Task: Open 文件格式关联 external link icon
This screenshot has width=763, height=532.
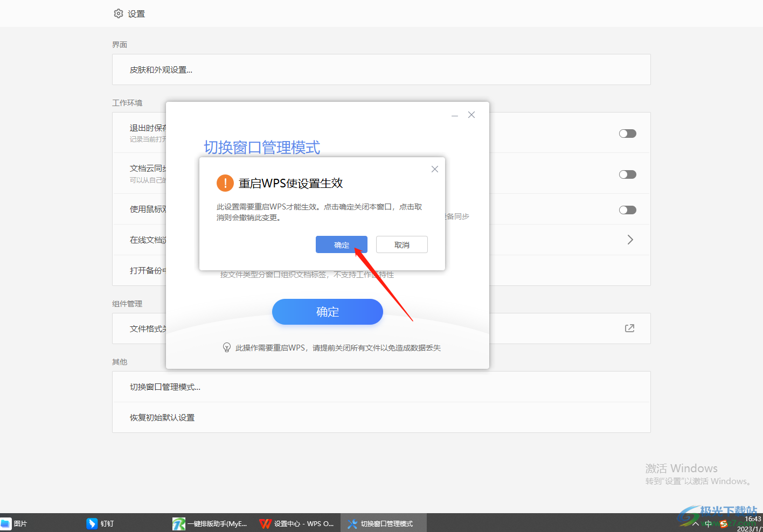Action: click(629, 328)
